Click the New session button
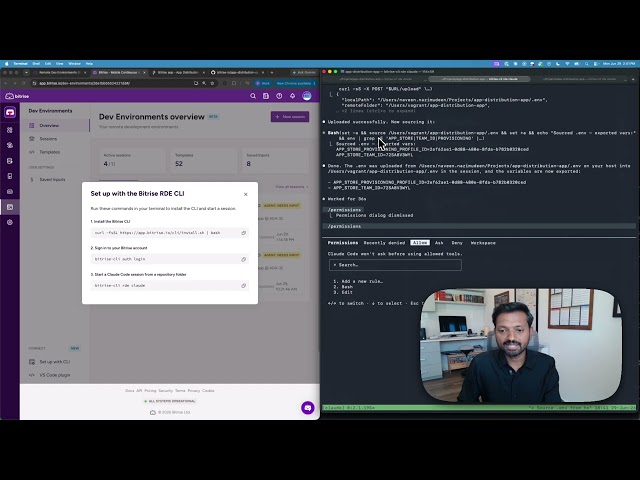This screenshot has width=640, height=480. click(290, 117)
